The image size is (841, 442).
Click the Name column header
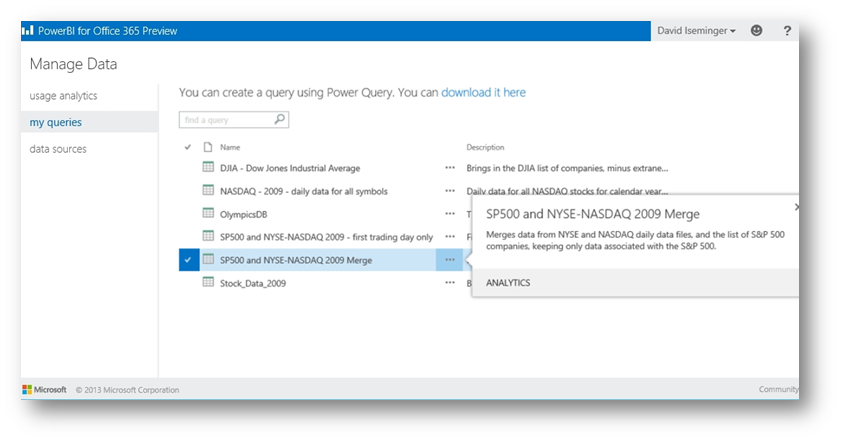click(230, 147)
